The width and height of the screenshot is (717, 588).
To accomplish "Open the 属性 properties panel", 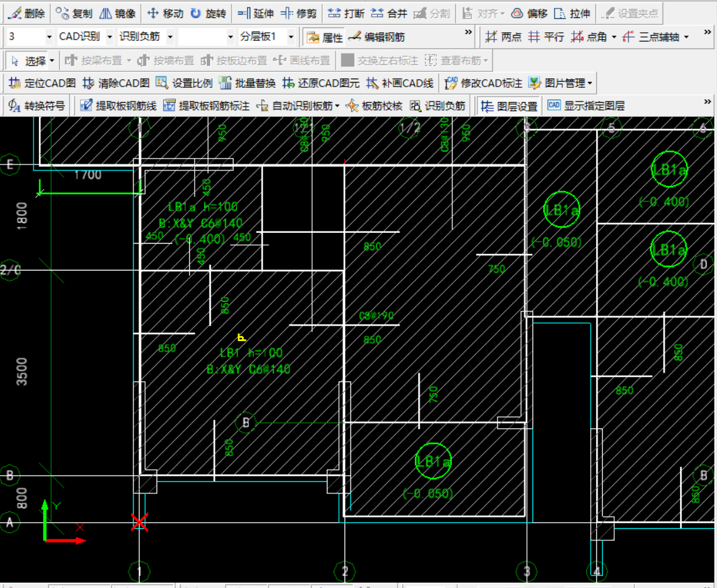I will pyautogui.click(x=324, y=37).
